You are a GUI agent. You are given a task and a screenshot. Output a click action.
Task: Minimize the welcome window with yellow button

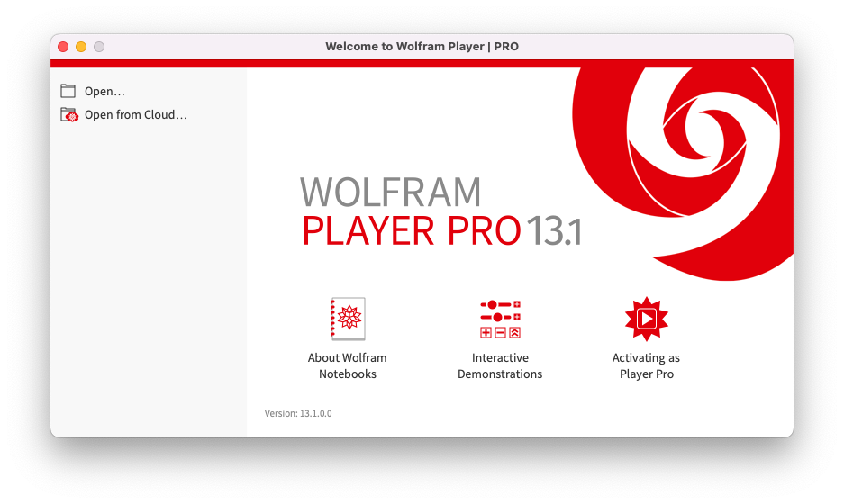(81, 47)
